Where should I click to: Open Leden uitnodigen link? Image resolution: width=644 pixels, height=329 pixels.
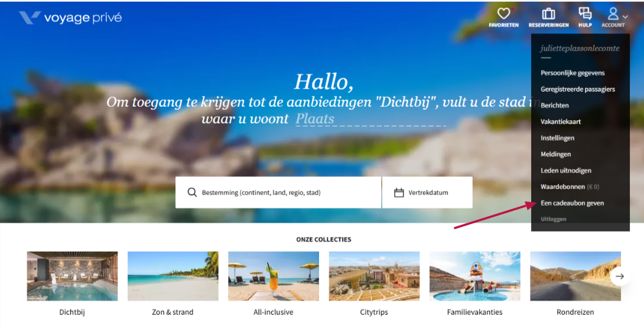coord(566,171)
